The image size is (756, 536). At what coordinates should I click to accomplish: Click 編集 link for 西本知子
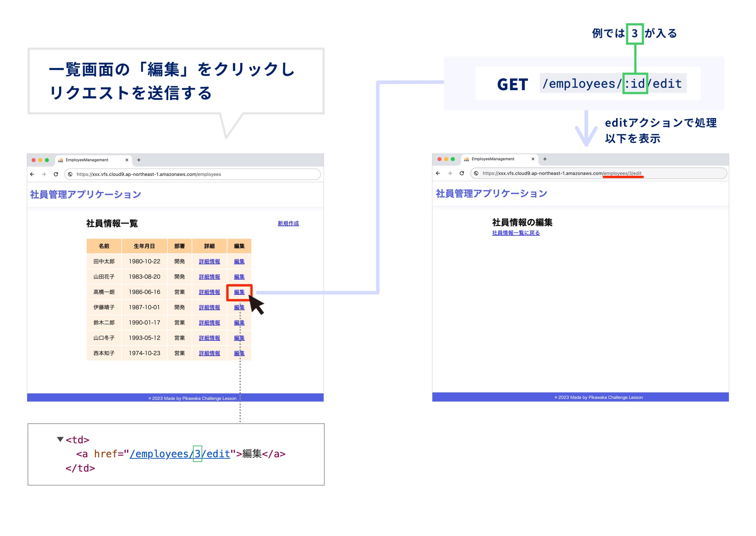[239, 353]
